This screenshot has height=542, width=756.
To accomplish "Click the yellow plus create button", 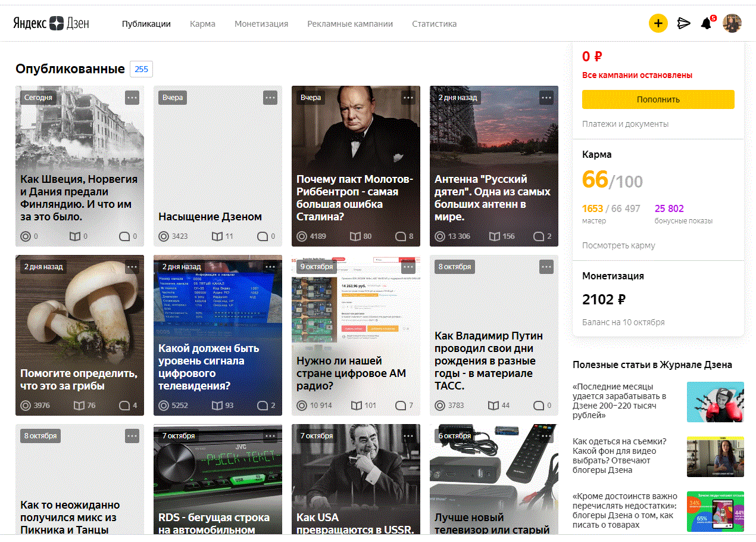I will point(658,24).
